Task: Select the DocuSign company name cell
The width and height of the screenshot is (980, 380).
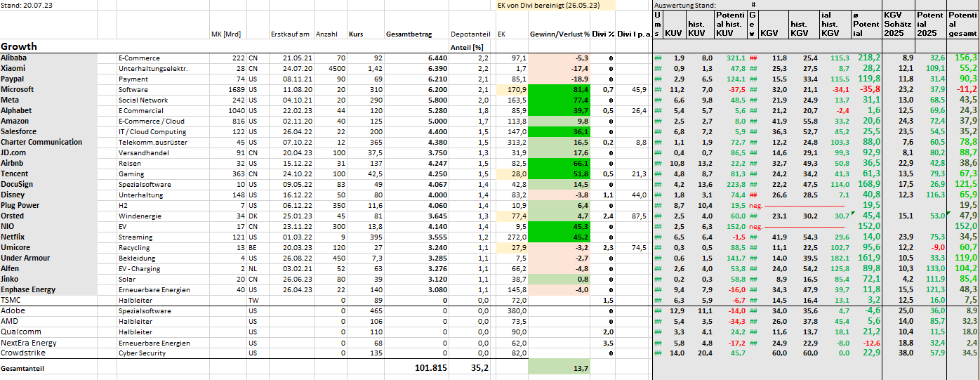Action: [x=48, y=184]
